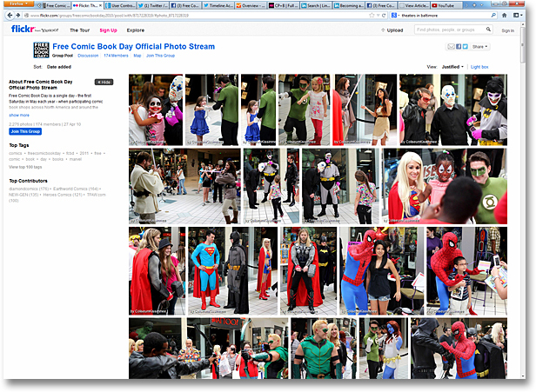Viewport: 536px width, 392px height.
Task: Click the Google search engine icon
Action: tap(394, 16)
